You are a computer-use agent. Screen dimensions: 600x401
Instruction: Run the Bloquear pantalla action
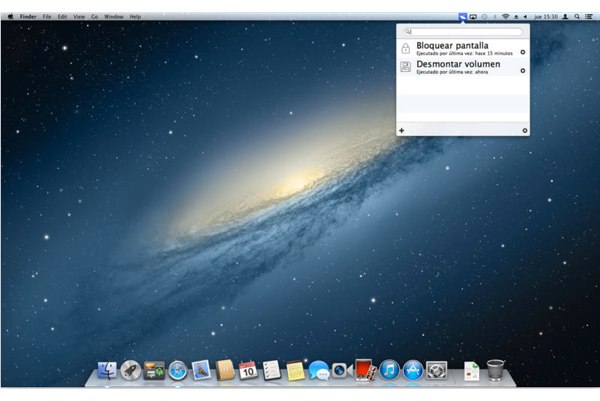coord(463,48)
